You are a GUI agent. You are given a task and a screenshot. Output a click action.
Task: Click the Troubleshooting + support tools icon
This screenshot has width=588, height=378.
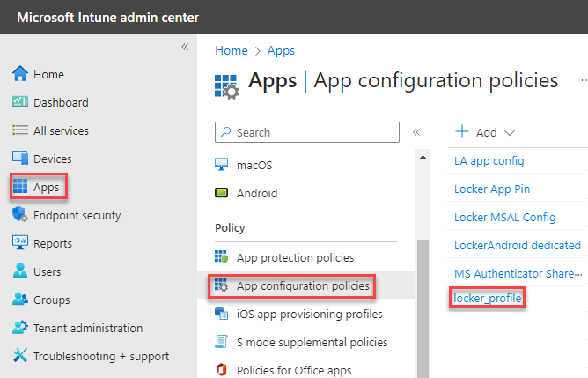point(20,355)
